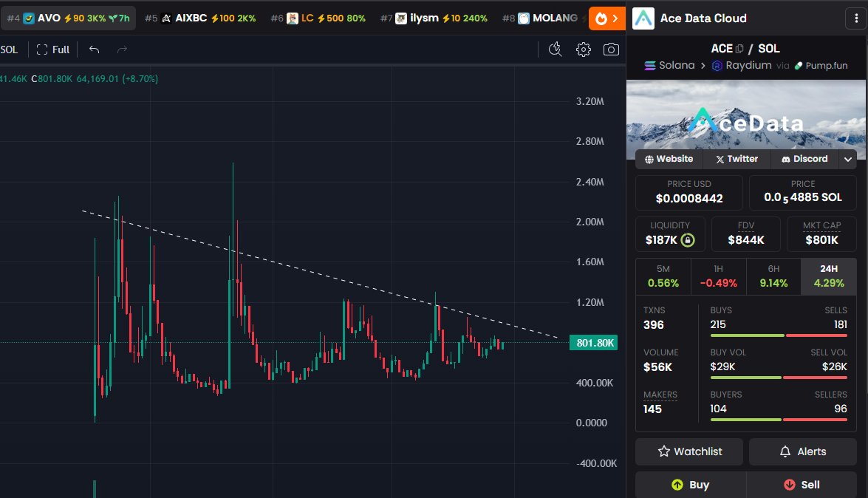
Task: Click the 801.80K current price label
Action: click(x=594, y=343)
